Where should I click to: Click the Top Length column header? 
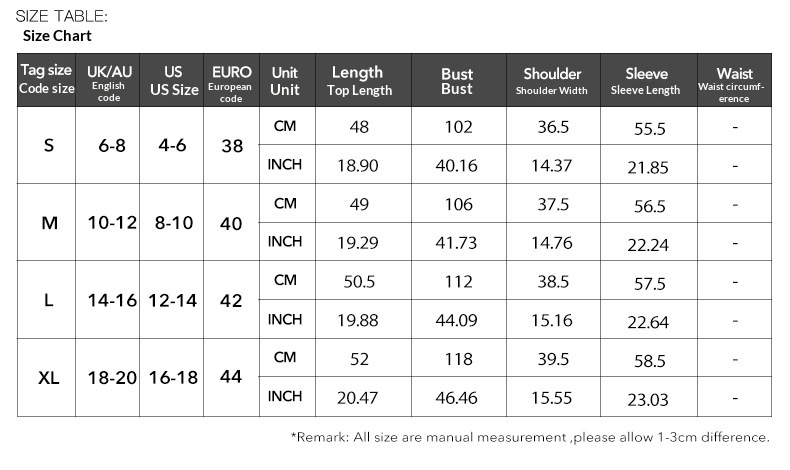[x=357, y=81]
